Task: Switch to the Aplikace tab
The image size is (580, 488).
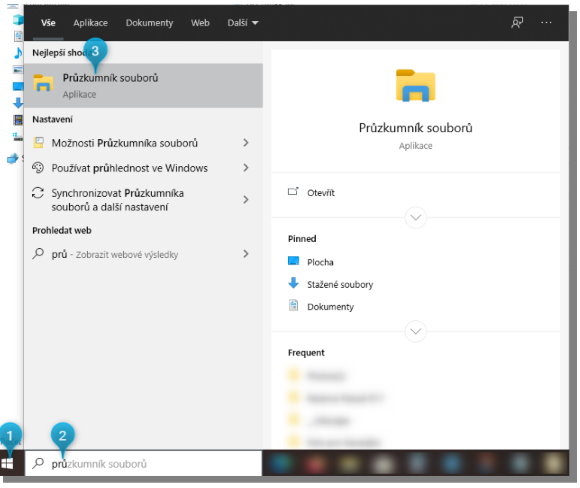Action: (x=90, y=23)
